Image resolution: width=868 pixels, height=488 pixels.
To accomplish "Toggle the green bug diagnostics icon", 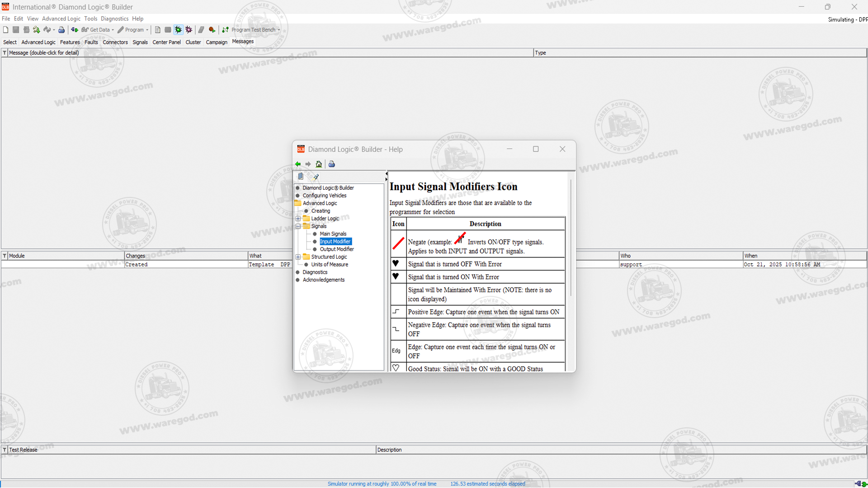I will point(178,30).
